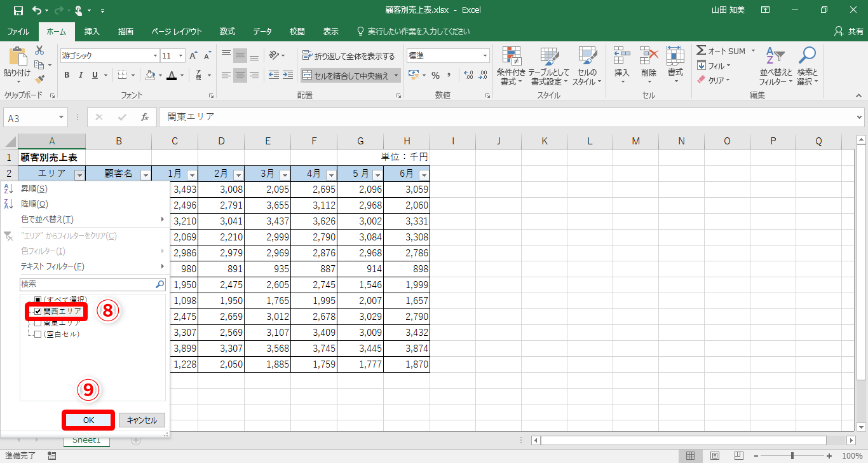Open 並べ替えとフィルター sort and filter
This screenshot has height=463, width=868.
tap(776, 66)
